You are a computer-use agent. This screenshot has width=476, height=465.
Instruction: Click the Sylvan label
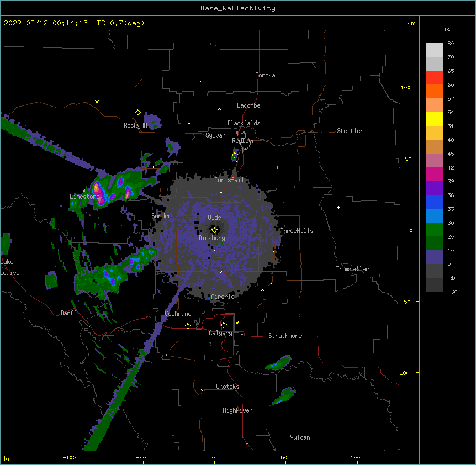click(215, 135)
